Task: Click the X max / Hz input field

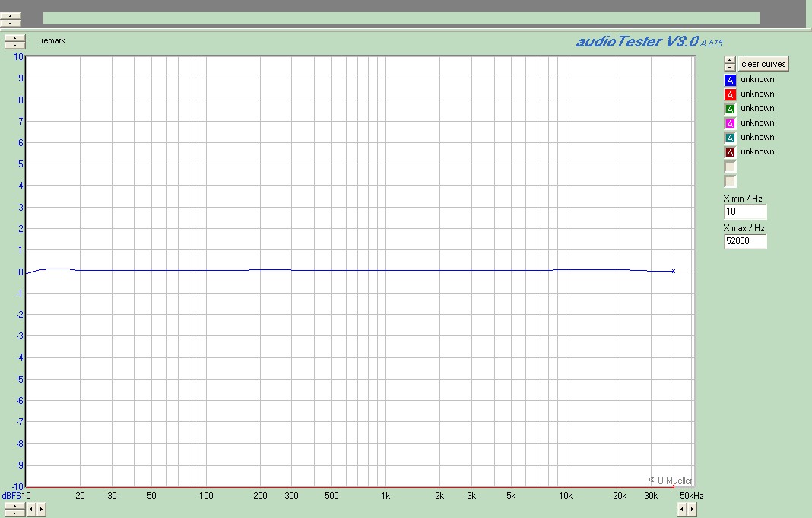Action: click(x=744, y=241)
